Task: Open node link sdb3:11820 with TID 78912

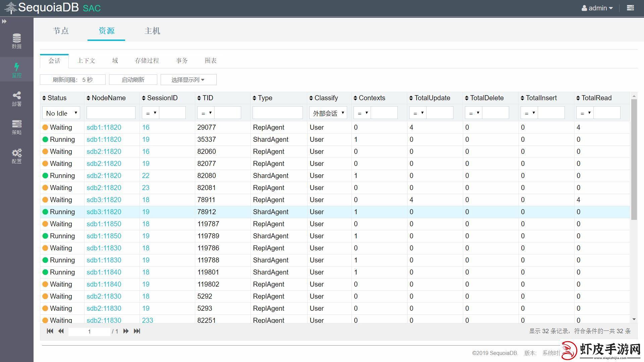Action: tap(104, 212)
